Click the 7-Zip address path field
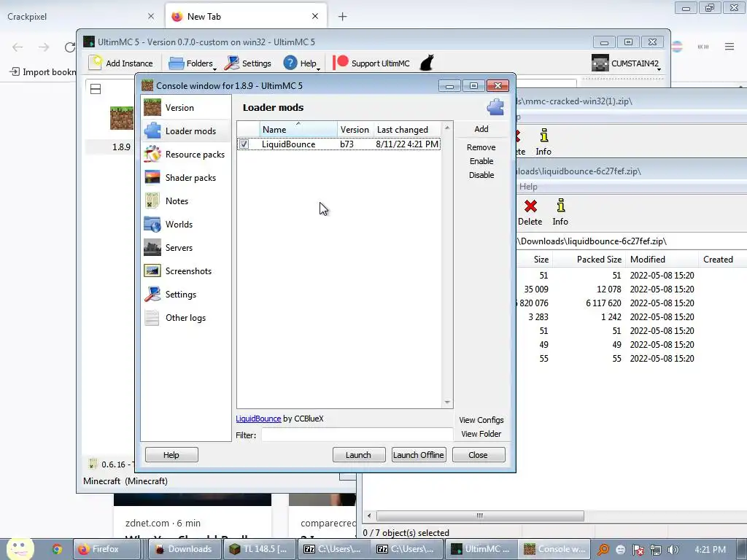Screen dimensions: 747x560 click(631, 241)
